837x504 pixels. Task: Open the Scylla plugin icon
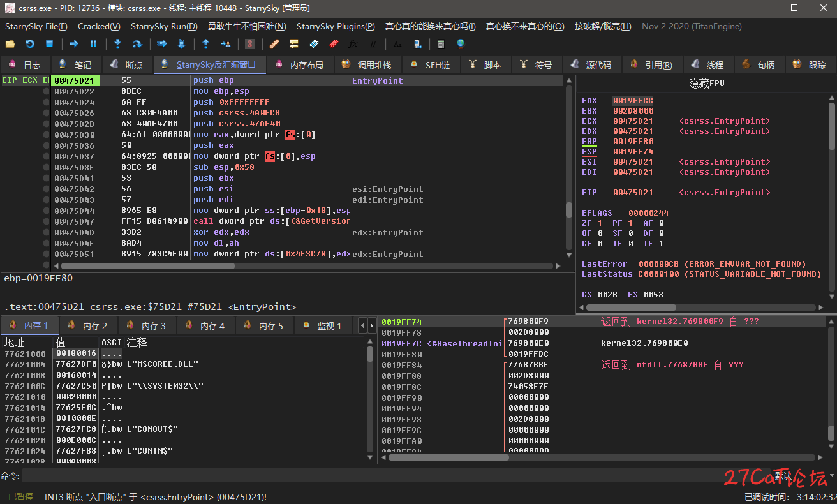click(x=250, y=44)
